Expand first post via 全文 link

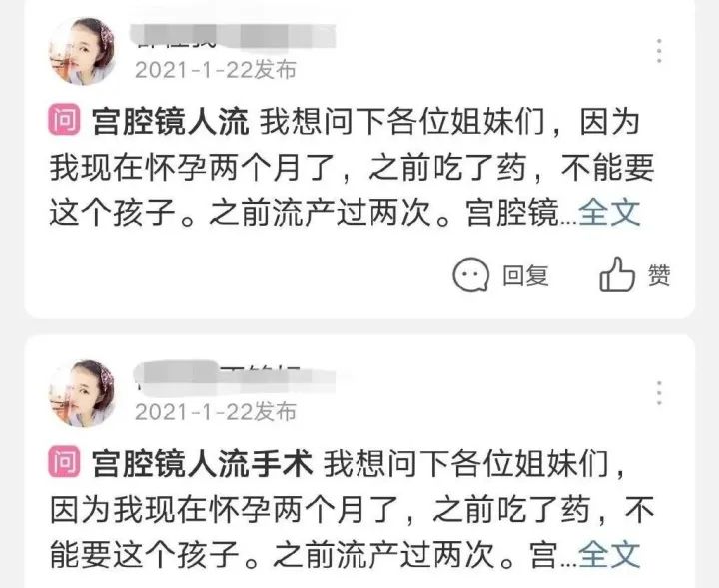609,213
